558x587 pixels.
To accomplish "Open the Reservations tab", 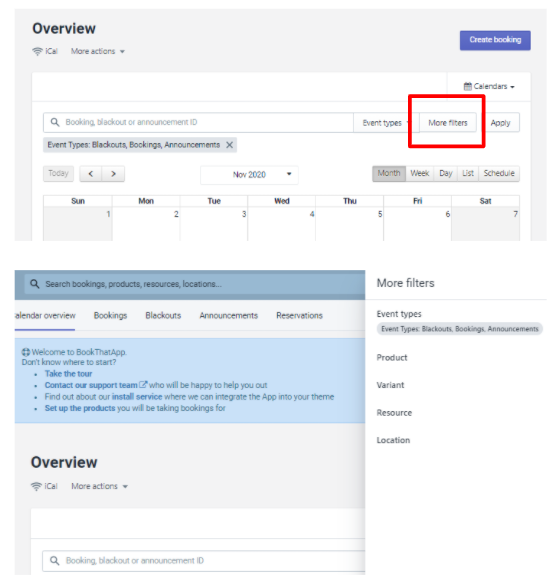I will 299,316.
